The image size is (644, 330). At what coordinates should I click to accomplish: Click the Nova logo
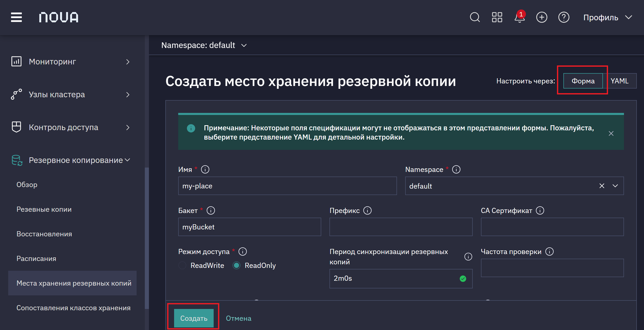click(x=59, y=17)
